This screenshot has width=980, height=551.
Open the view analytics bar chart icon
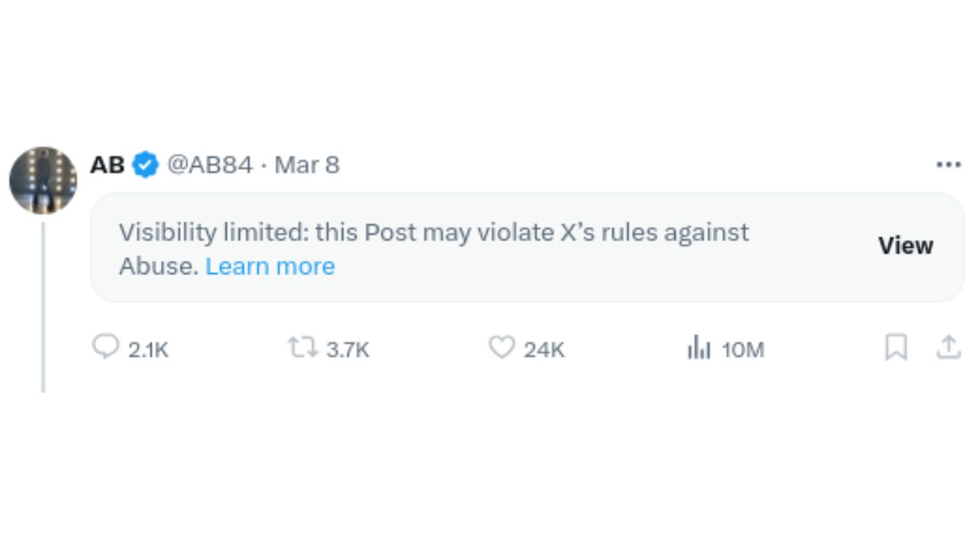[x=698, y=349]
